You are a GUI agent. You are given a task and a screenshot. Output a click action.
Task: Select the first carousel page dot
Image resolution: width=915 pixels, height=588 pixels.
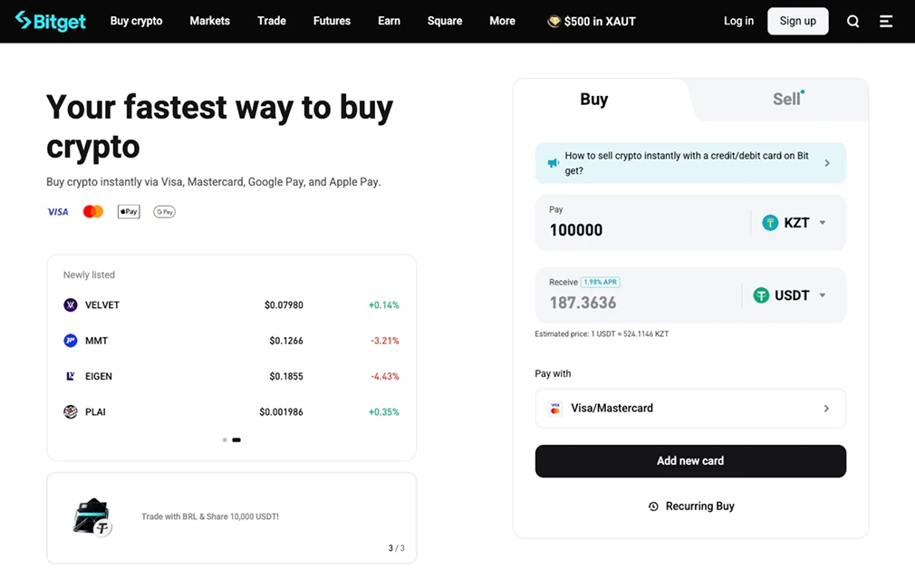225,439
